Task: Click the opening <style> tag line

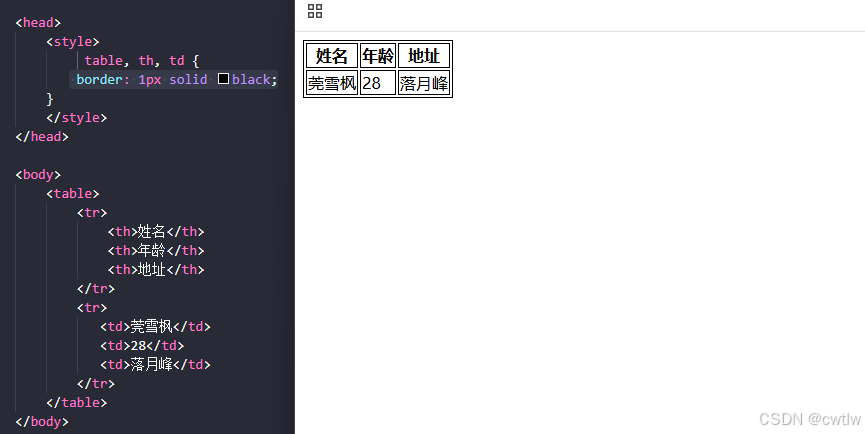Action: pyautogui.click(x=73, y=41)
